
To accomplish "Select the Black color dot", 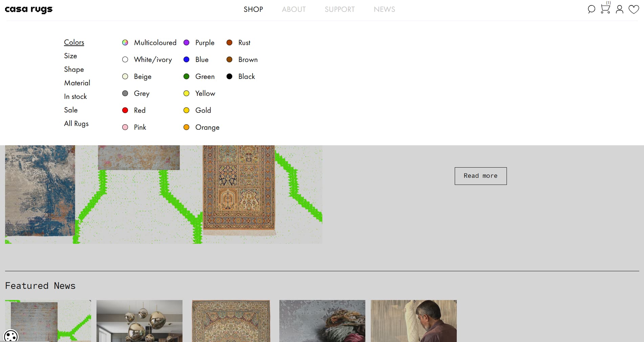I will point(229,77).
